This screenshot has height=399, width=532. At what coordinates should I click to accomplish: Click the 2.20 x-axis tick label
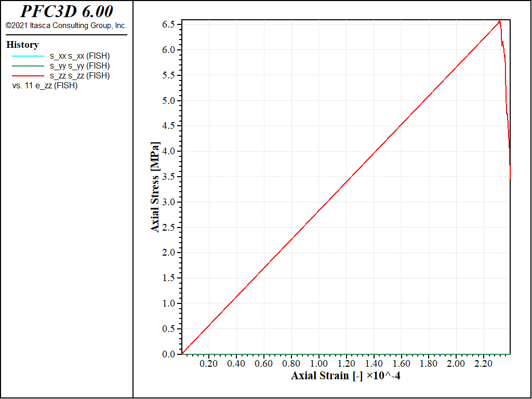click(484, 364)
